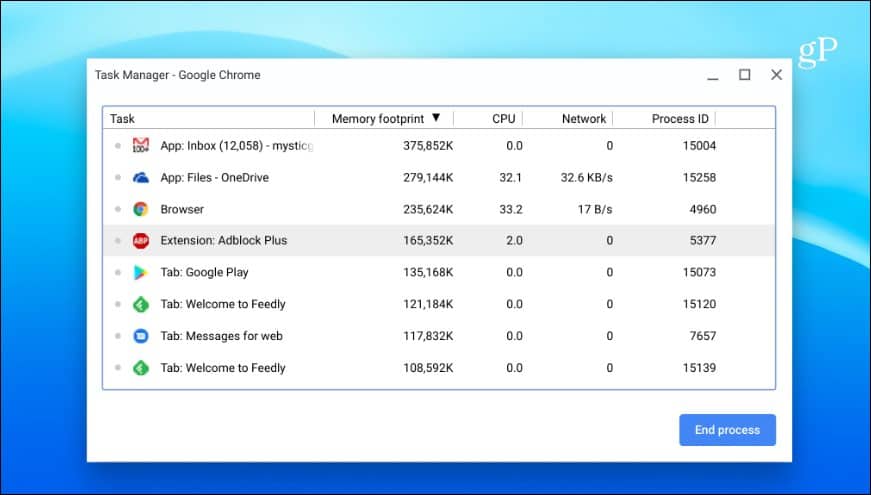Click the Feedly icon for process 15139
The width and height of the screenshot is (871, 495).
tap(141, 368)
